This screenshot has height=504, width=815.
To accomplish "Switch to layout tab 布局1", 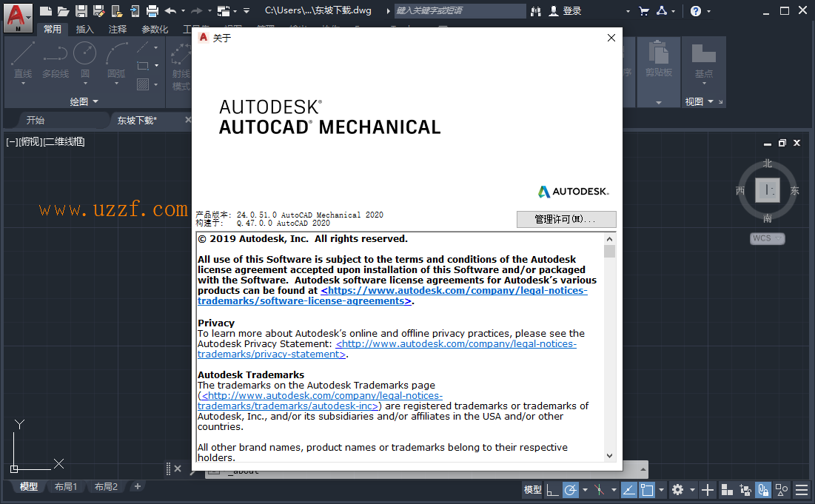I will (x=66, y=487).
